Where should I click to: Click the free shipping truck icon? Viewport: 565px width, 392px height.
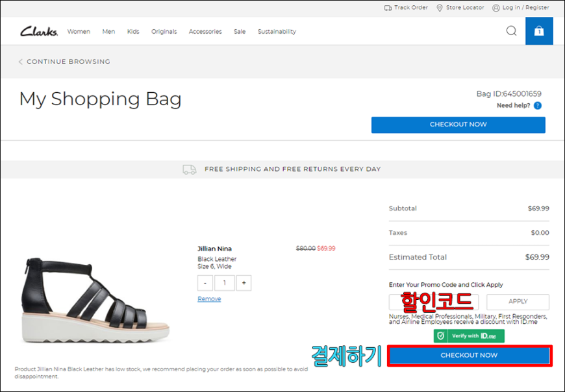[190, 169]
